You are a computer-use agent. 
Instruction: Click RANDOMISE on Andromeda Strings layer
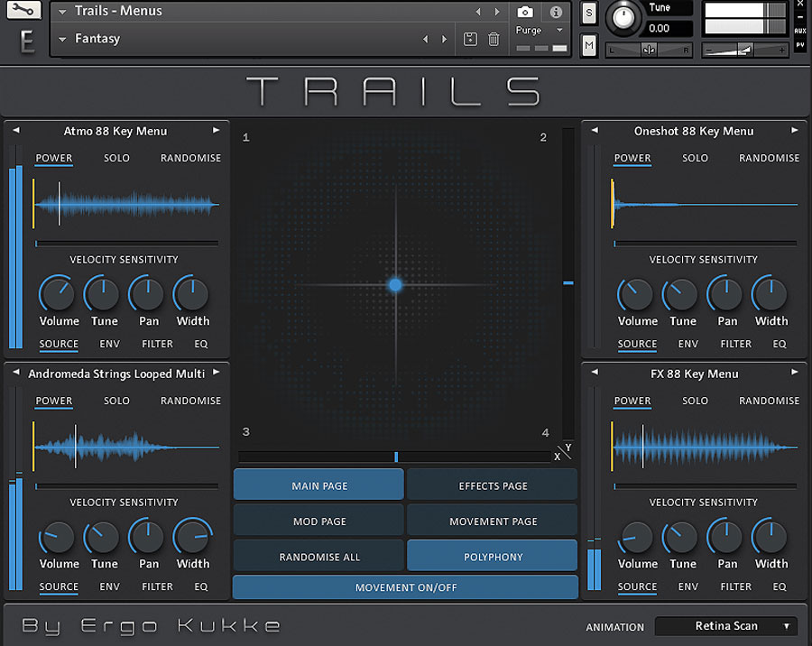point(190,401)
